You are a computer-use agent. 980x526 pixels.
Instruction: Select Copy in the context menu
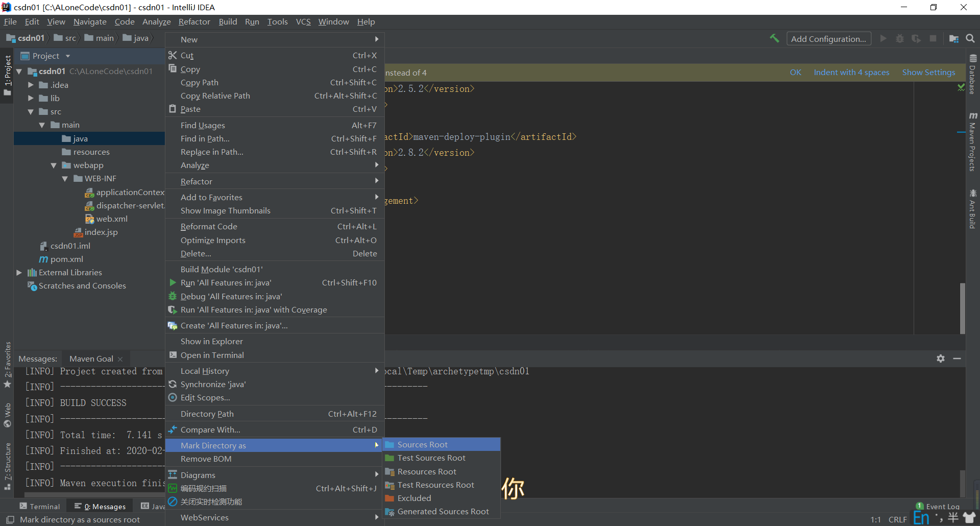click(275, 69)
